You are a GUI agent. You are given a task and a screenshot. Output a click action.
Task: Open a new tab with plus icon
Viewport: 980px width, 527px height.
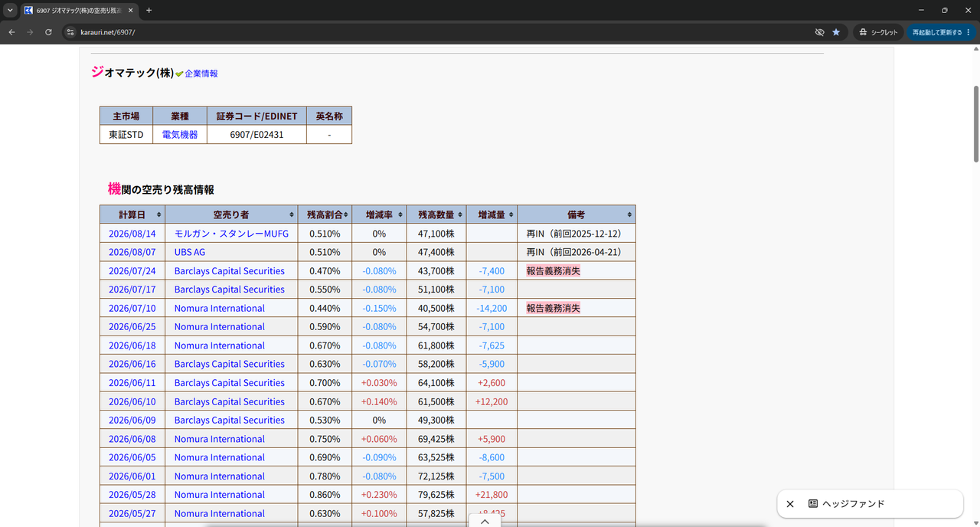click(149, 10)
